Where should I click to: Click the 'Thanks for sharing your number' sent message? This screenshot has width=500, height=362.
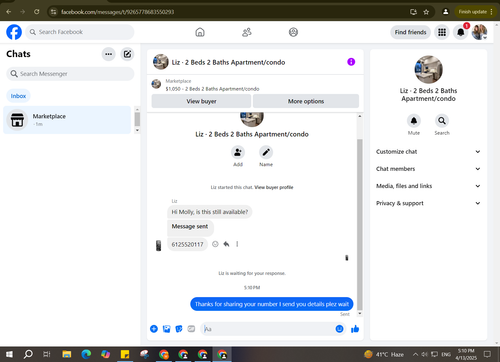click(x=272, y=304)
